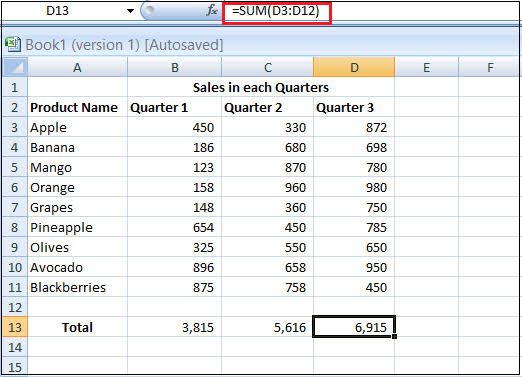Click Apple's Quarter 2 value 330
The width and height of the screenshot is (522, 377).
(x=267, y=127)
